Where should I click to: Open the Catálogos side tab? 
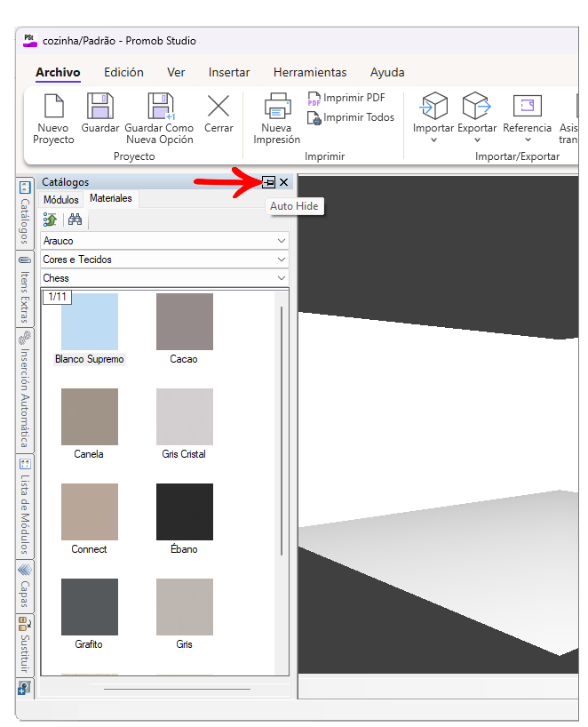tap(25, 213)
